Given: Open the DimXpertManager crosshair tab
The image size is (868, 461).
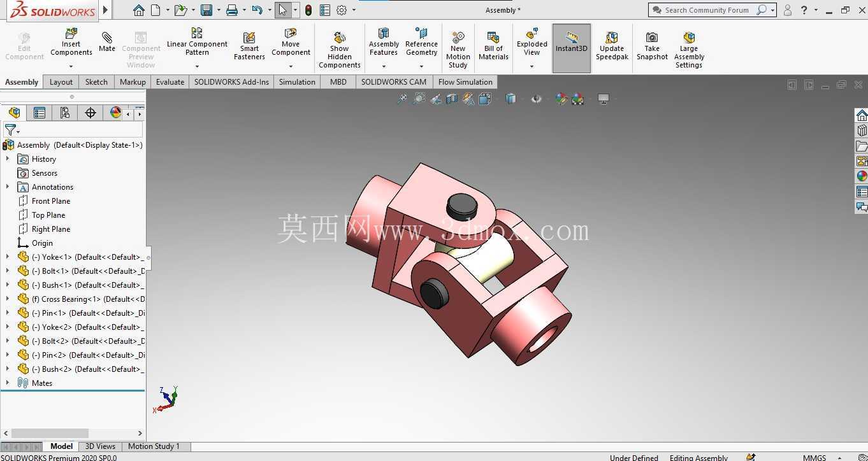Looking at the screenshot, I should click(x=90, y=113).
